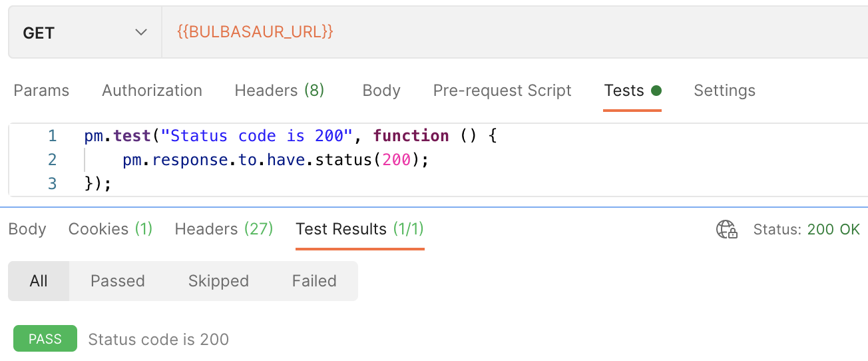This screenshot has width=868, height=361.
Task: Click the pm.response.to.have.status code line
Action: pos(276,160)
